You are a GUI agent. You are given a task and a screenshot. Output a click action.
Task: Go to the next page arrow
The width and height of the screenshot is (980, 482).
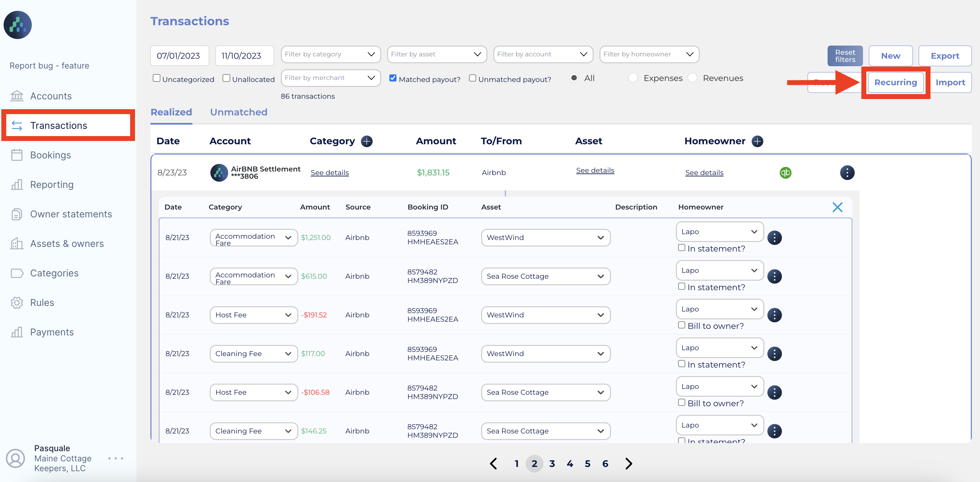pyautogui.click(x=629, y=464)
